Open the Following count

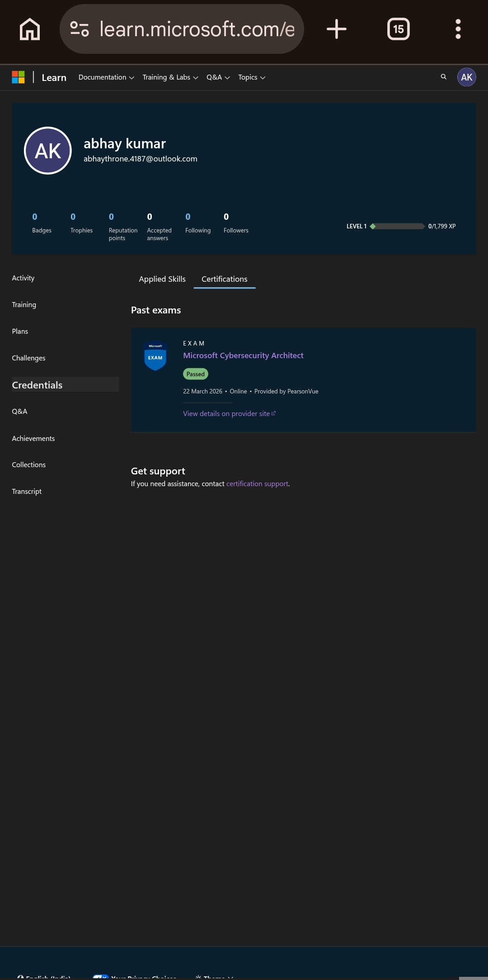[198, 223]
